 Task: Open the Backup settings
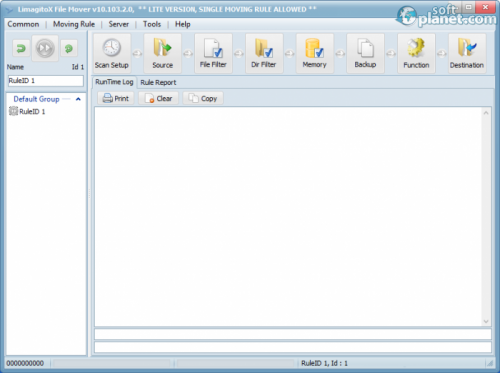365,53
